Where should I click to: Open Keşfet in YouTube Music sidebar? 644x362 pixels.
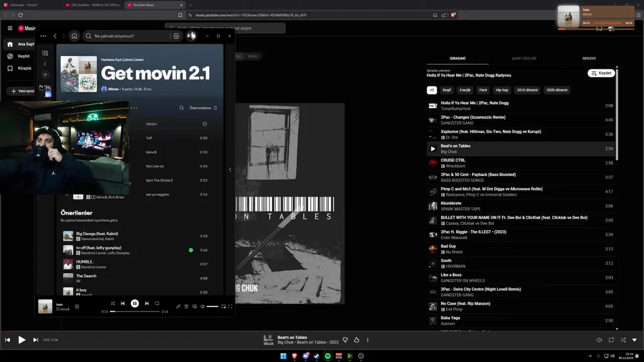(x=19, y=56)
